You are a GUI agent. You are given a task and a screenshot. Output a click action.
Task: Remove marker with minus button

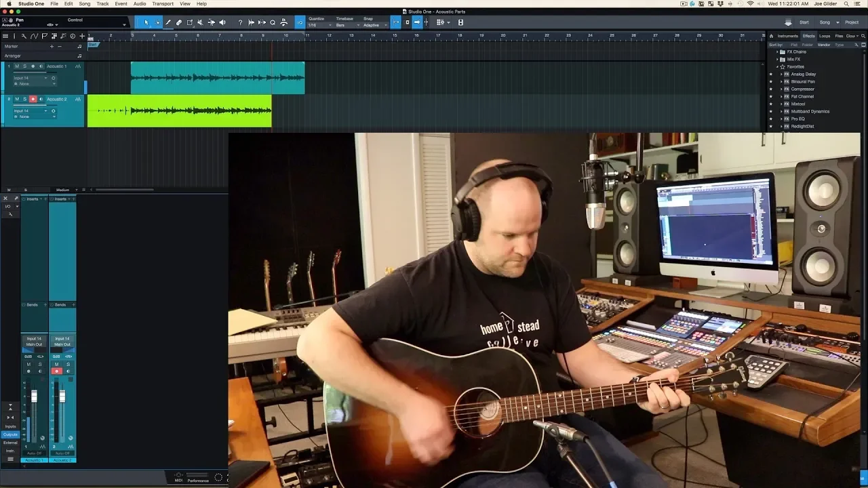[60, 46]
